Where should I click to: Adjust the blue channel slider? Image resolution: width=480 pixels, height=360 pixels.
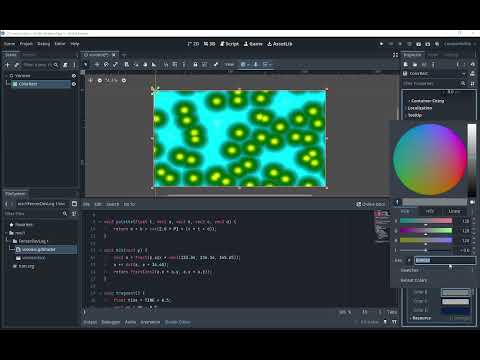tap(426, 240)
